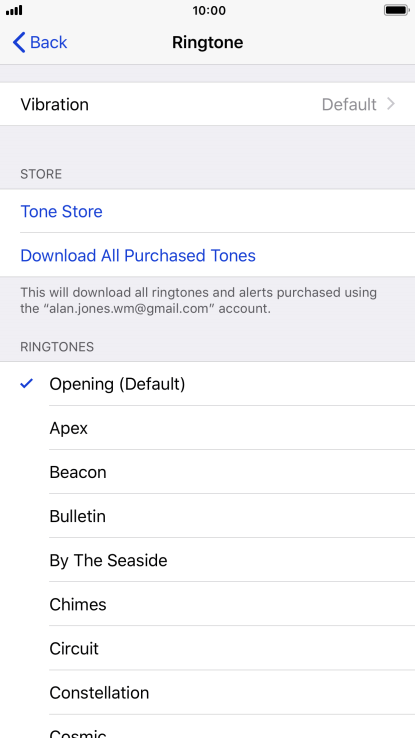Go Back to the previous screen
Screen dimensions: 415x738
click(x=40, y=42)
